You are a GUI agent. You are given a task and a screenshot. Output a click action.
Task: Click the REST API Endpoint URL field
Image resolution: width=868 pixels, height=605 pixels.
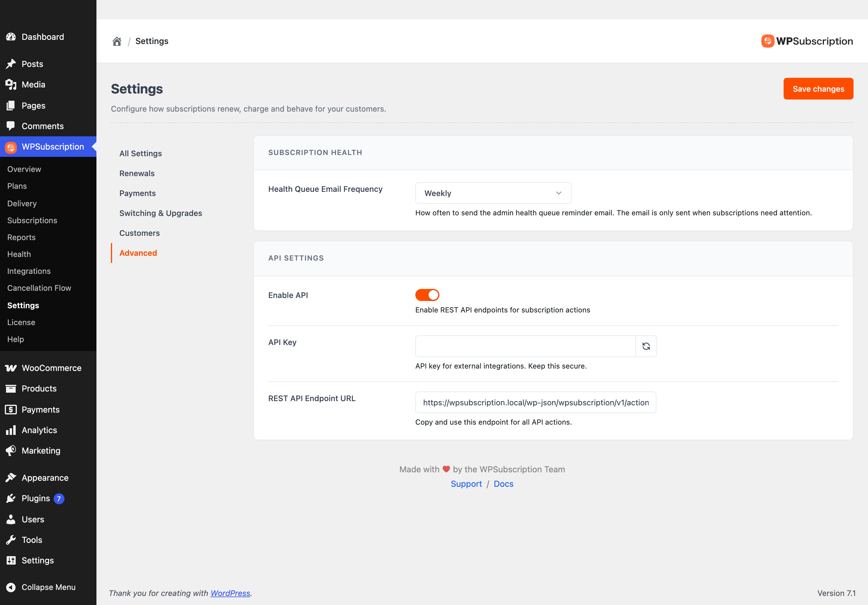pyautogui.click(x=535, y=403)
